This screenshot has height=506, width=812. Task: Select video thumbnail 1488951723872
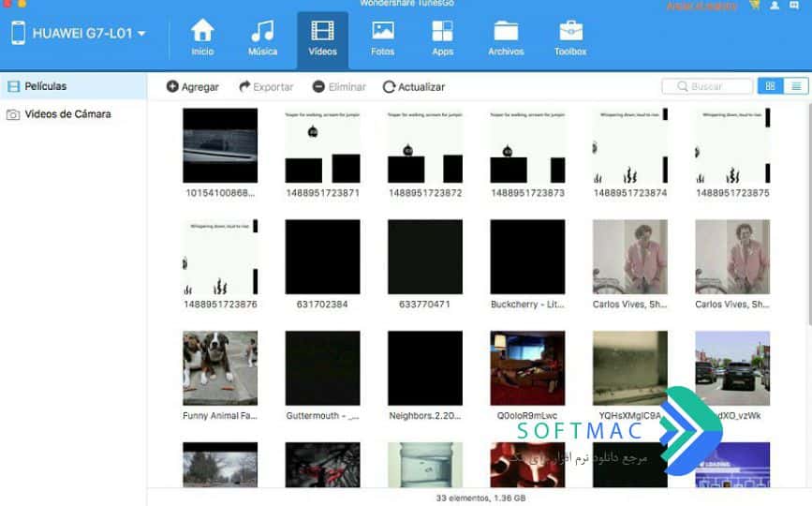[425, 145]
